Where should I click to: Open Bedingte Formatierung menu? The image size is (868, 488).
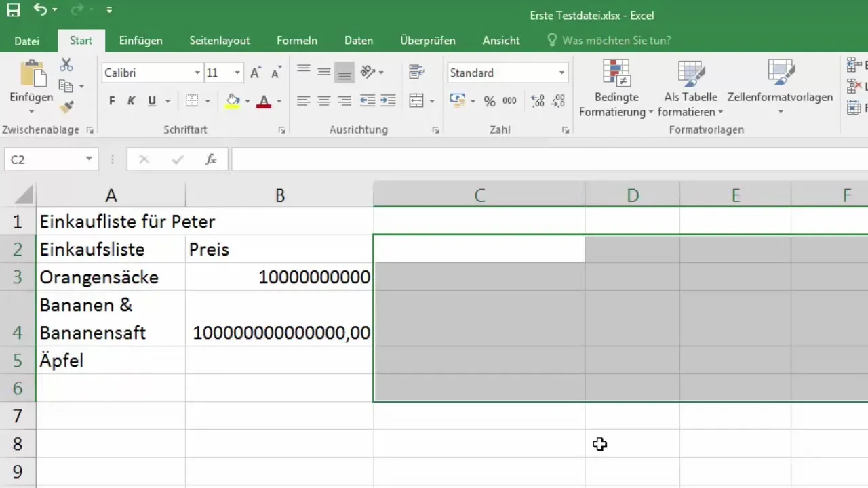pyautogui.click(x=616, y=88)
